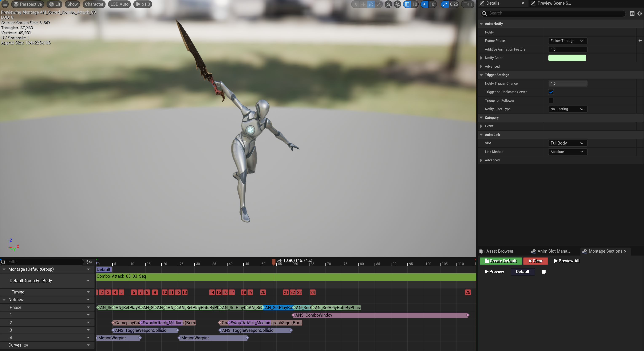This screenshot has width=644, height=351.
Task: Click the camera speed icon
Action: pos(466,4)
